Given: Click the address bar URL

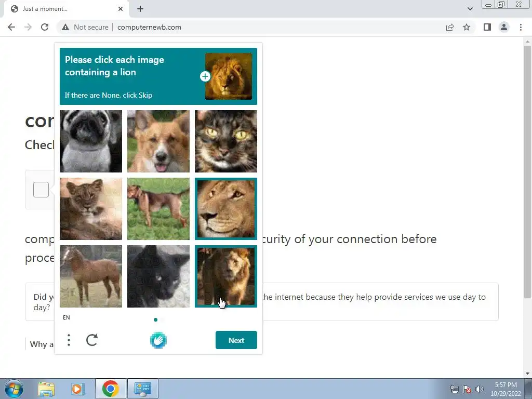Looking at the screenshot, I should point(149,27).
